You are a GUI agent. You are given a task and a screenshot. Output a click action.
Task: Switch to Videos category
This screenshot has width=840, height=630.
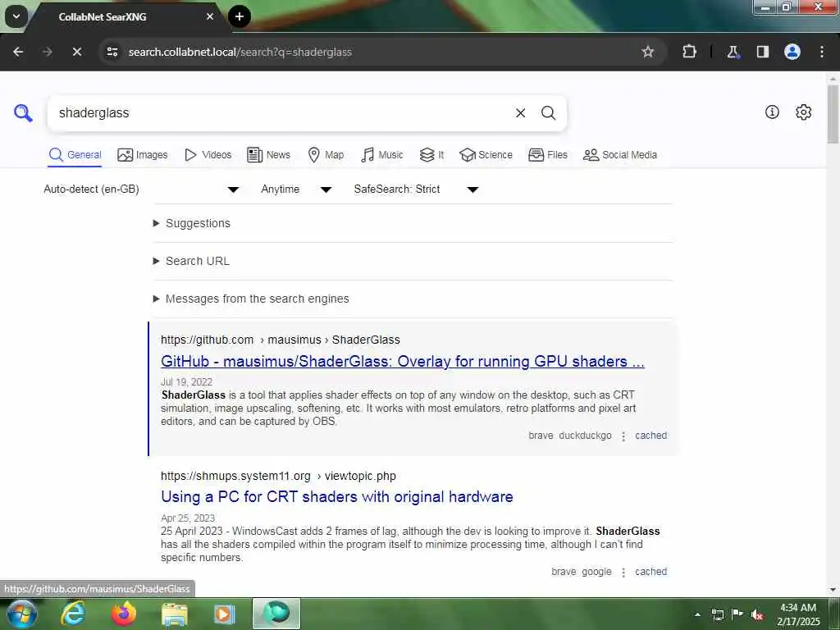tap(208, 155)
